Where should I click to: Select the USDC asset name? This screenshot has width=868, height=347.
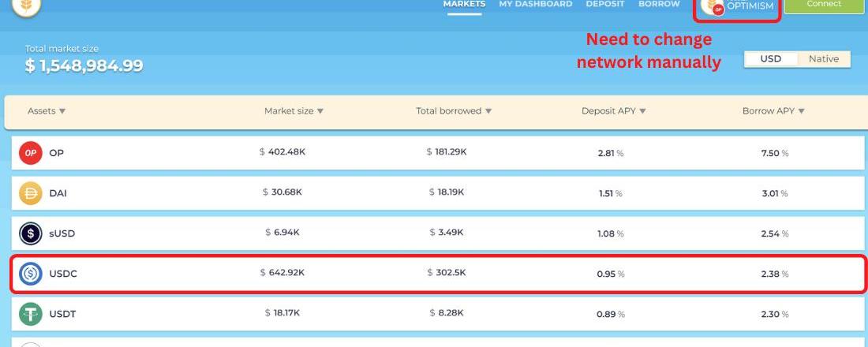coord(63,274)
